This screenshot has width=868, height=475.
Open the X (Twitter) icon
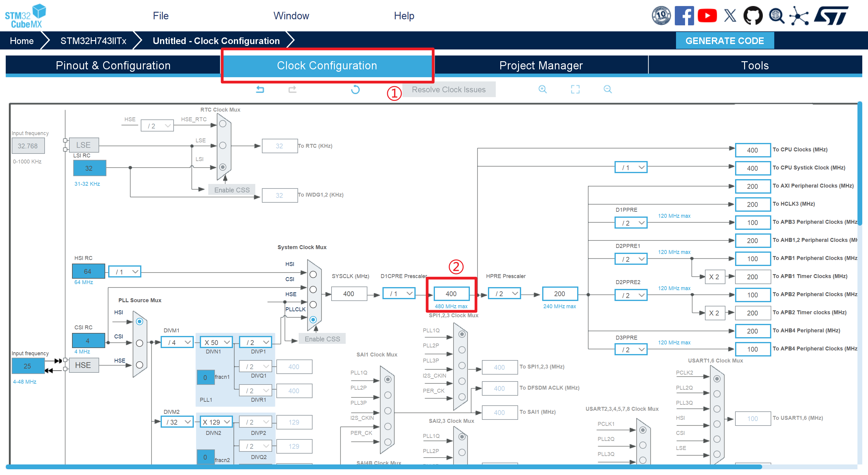[x=730, y=15]
